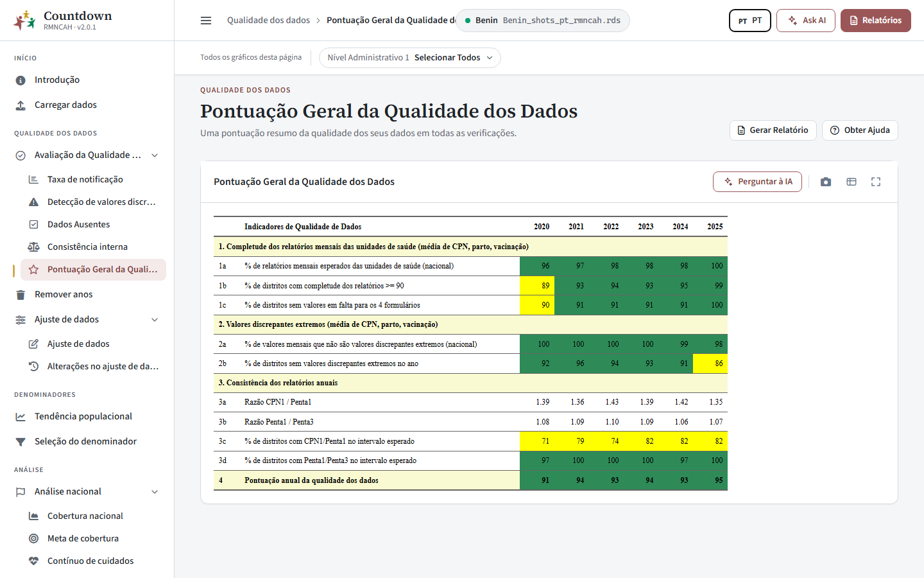Image resolution: width=924 pixels, height=578 pixels.
Task: Open Seleção do denominador
Action: click(85, 442)
